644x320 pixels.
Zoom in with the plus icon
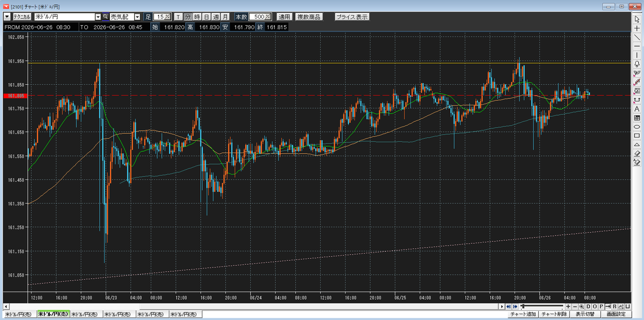tap(568, 307)
